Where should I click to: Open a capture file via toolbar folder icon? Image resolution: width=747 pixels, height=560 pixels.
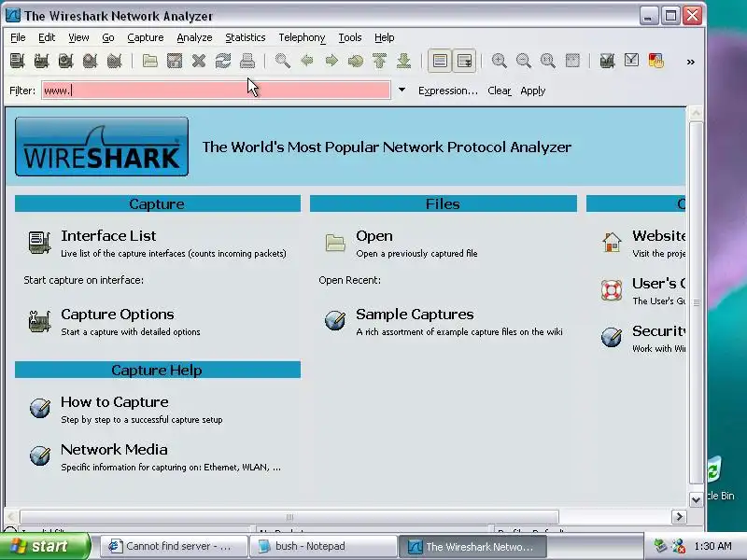[150, 61]
